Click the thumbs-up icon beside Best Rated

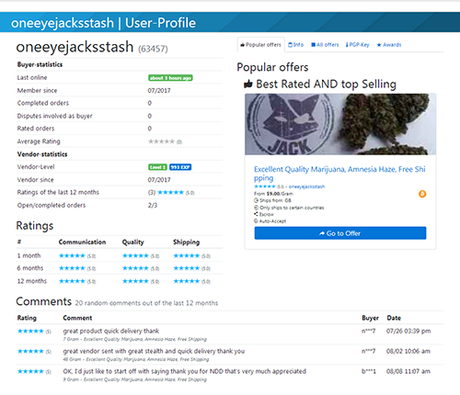click(248, 84)
